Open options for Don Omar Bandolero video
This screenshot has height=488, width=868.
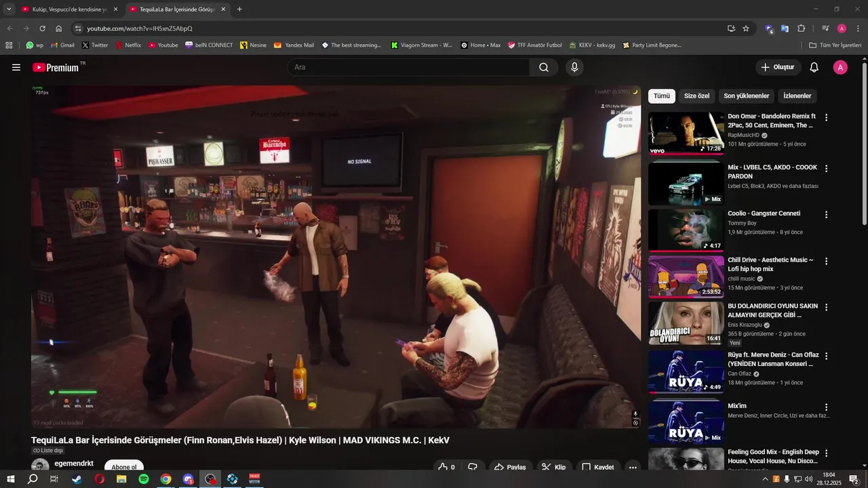point(826,117)
